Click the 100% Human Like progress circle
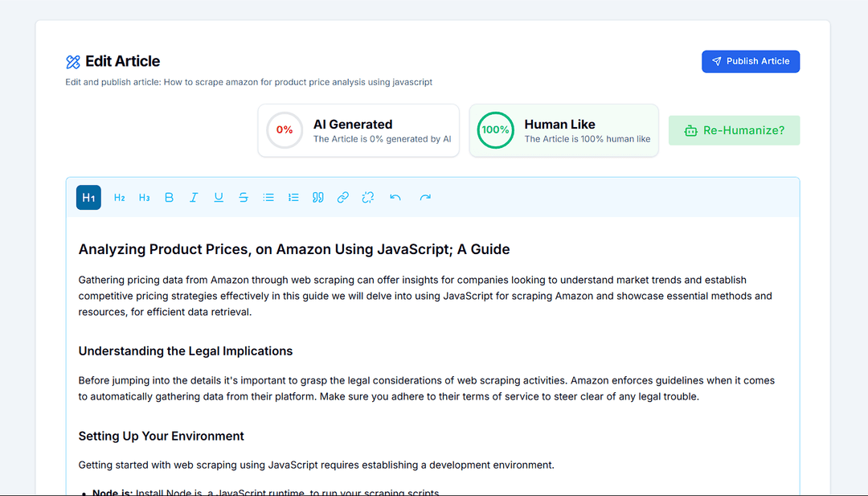The image size is (868, 496). tap(495, 130)
